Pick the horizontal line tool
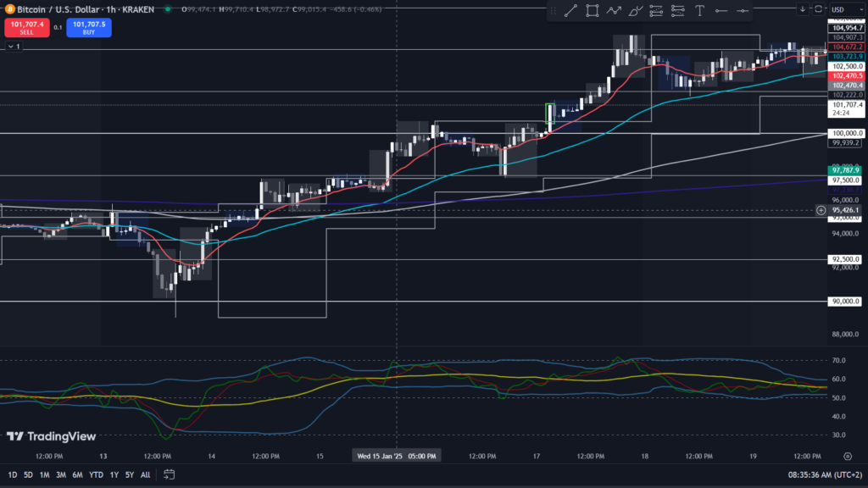This screenshot has height=488, width=868. [721, 10]
